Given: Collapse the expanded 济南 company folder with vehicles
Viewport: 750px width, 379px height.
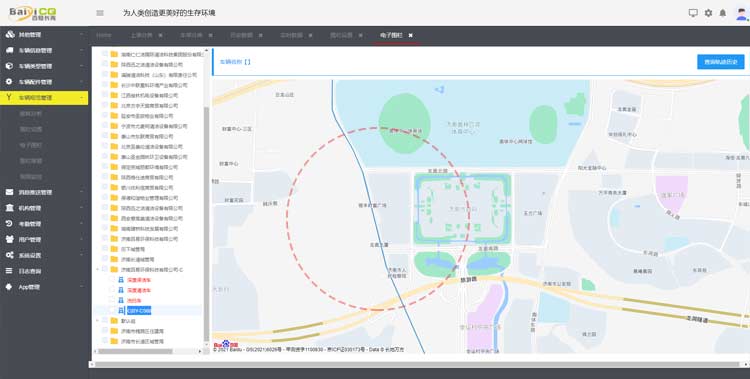Looking at the screenshot, I should pyautogui.click(x=98, y=269).
